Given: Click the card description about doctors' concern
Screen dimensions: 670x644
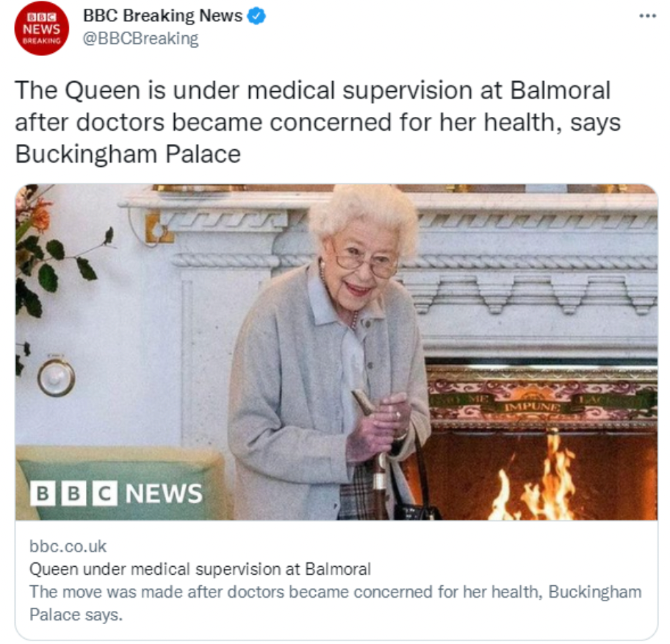Looking at the screenshot, I should pyautogui.click(x=336, y=604).
